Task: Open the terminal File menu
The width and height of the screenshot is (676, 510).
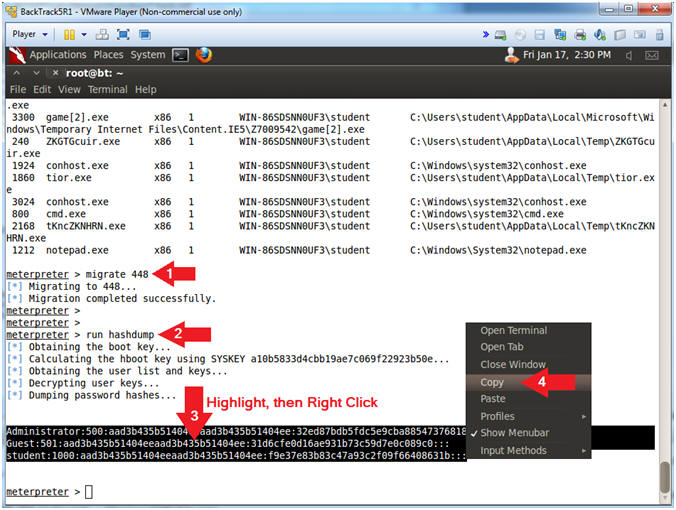Action: 18,89
